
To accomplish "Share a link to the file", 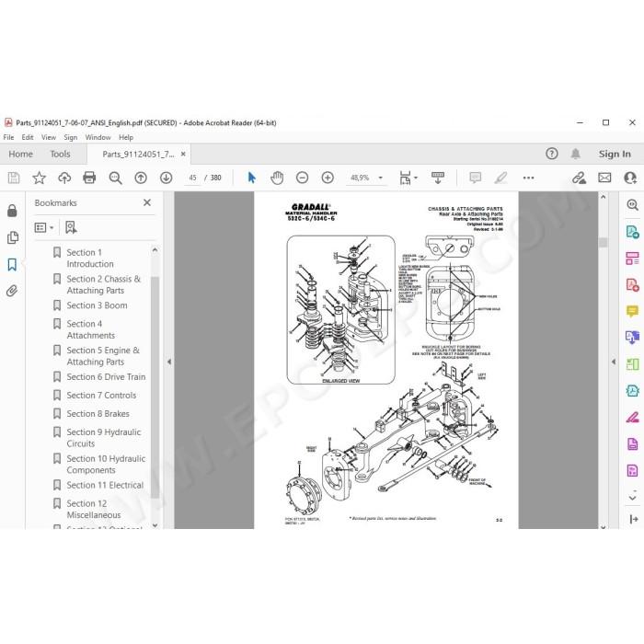I will [x=579, y=178].
